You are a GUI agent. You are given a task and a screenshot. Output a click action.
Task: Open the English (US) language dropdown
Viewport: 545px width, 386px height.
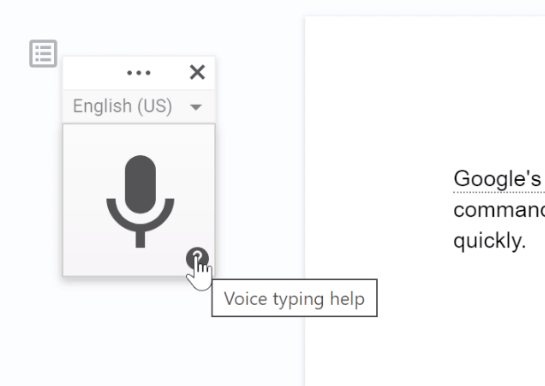pos(138,106)
